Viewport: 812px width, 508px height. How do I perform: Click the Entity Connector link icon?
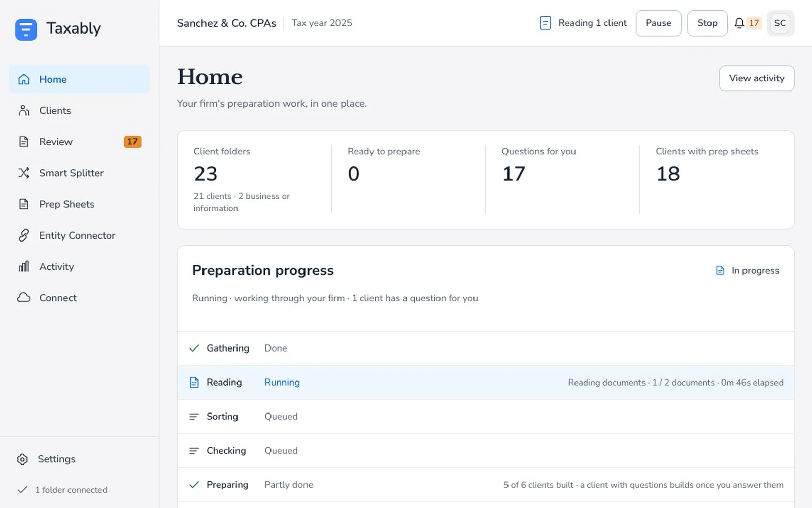[24, 235]
